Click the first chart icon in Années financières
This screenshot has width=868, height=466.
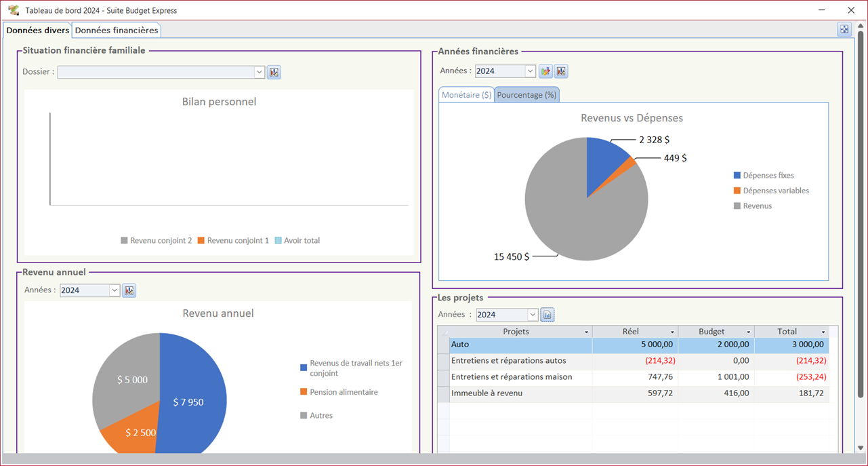546,71
